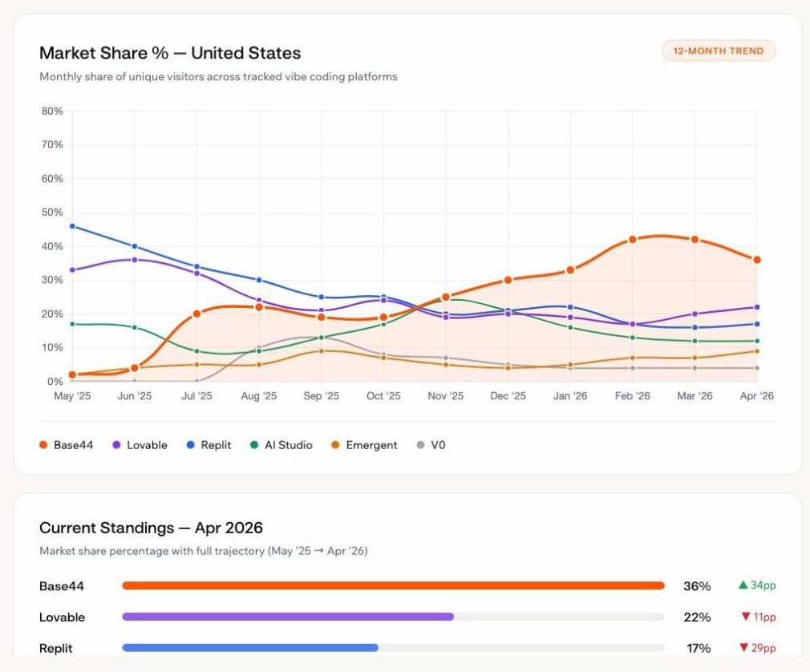Toggle Base44 series in chart legend
The width and height of the screenshot is (810, 672).
tap(66, 445)
